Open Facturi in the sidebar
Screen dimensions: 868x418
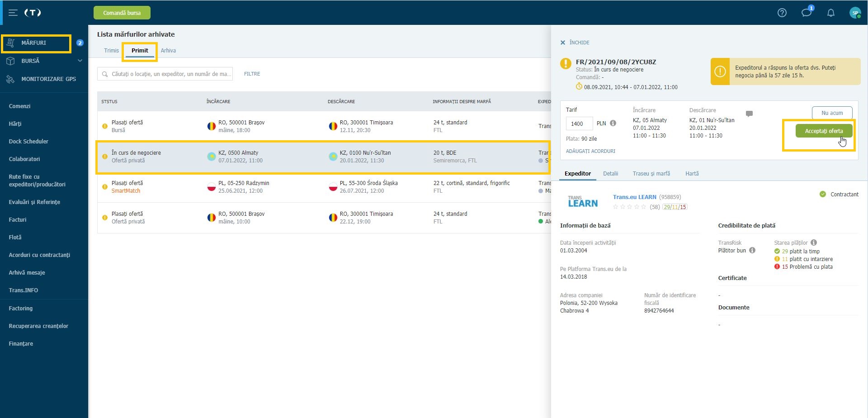point(18,220)
